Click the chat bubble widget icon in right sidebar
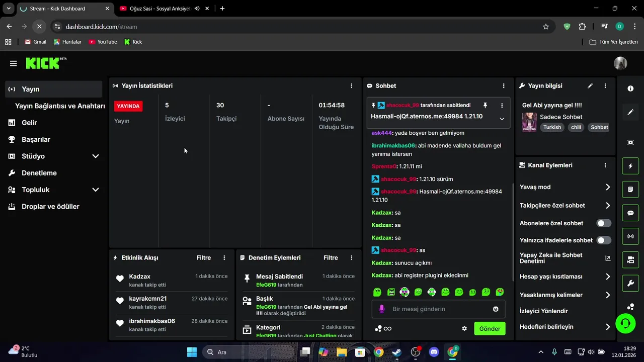This screenshot has width=644, height=362. (x=630, y=213)
